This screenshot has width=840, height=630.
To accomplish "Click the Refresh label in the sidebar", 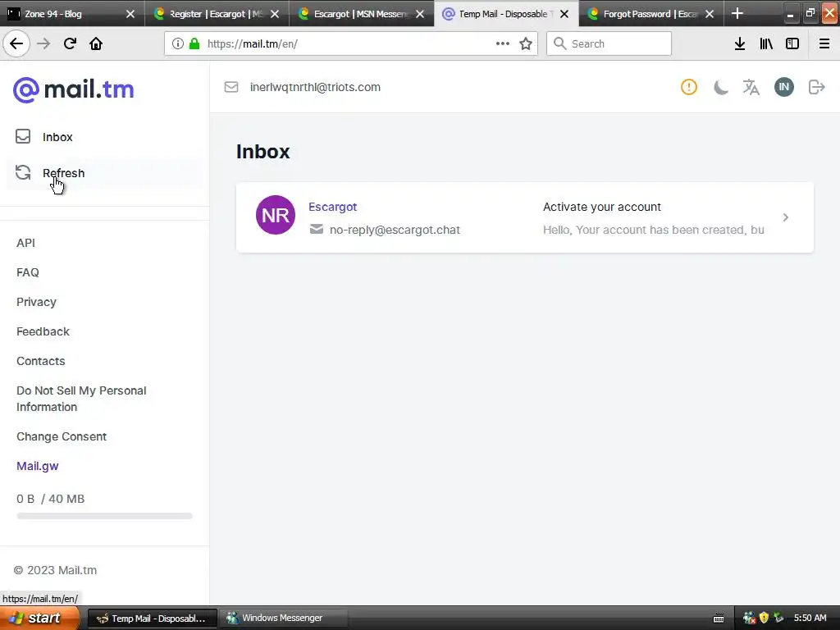I will [x=63, y=173].
